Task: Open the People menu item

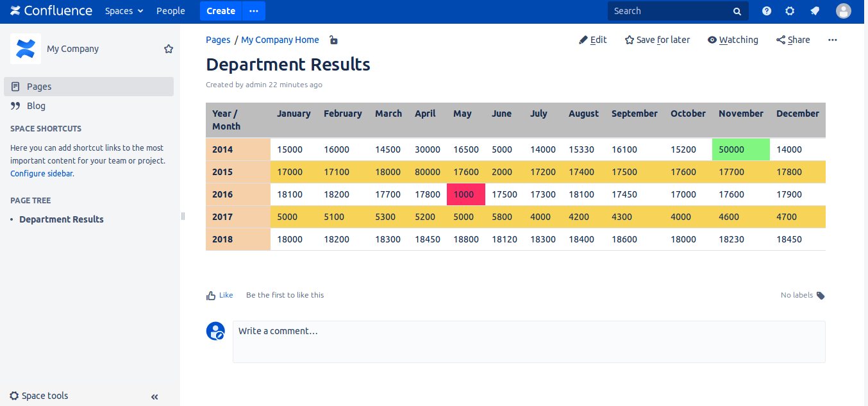Action: coord(171,11)
